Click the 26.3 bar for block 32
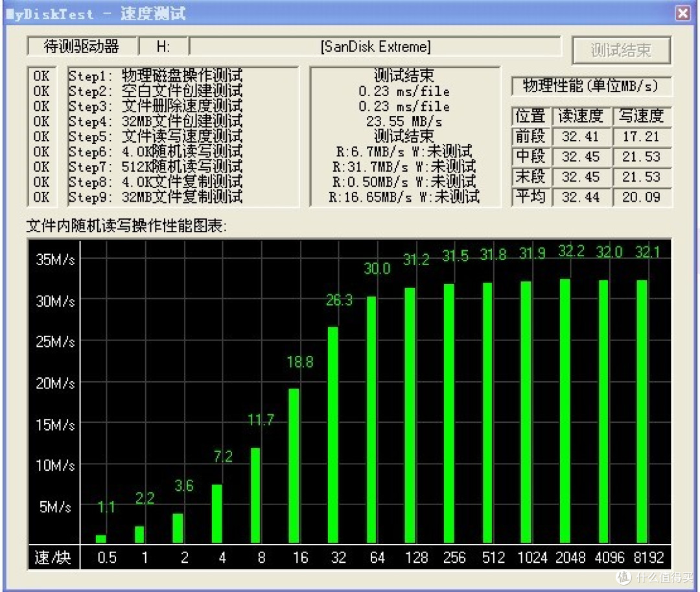The image size is (700, 592). [333, 435]
